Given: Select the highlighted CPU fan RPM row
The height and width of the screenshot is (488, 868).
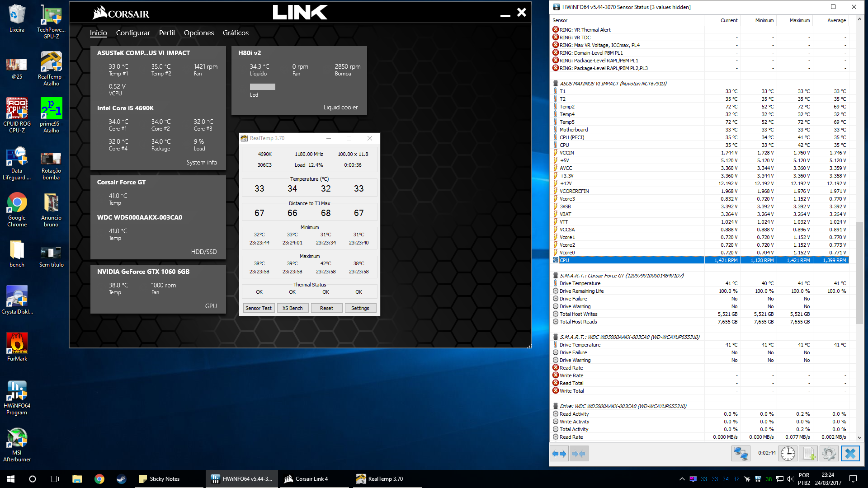Looking at the screenshot, I should pos(700,260).
